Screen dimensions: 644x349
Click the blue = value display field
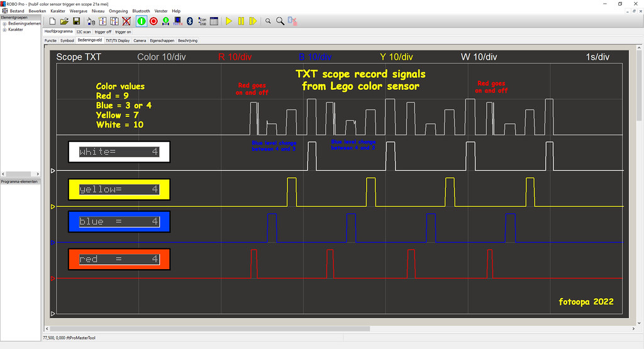(x=119, y=222)
